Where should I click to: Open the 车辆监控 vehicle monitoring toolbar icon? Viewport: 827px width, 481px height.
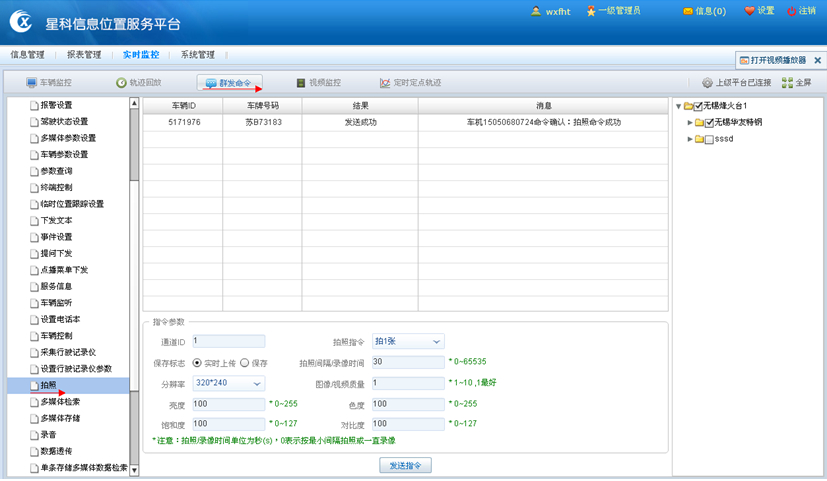32,83
